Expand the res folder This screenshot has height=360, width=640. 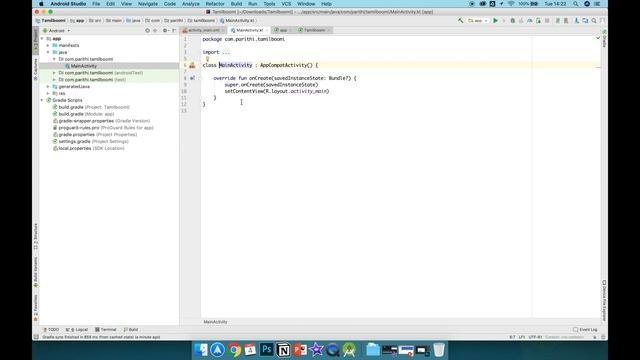(x=48, y=93)
